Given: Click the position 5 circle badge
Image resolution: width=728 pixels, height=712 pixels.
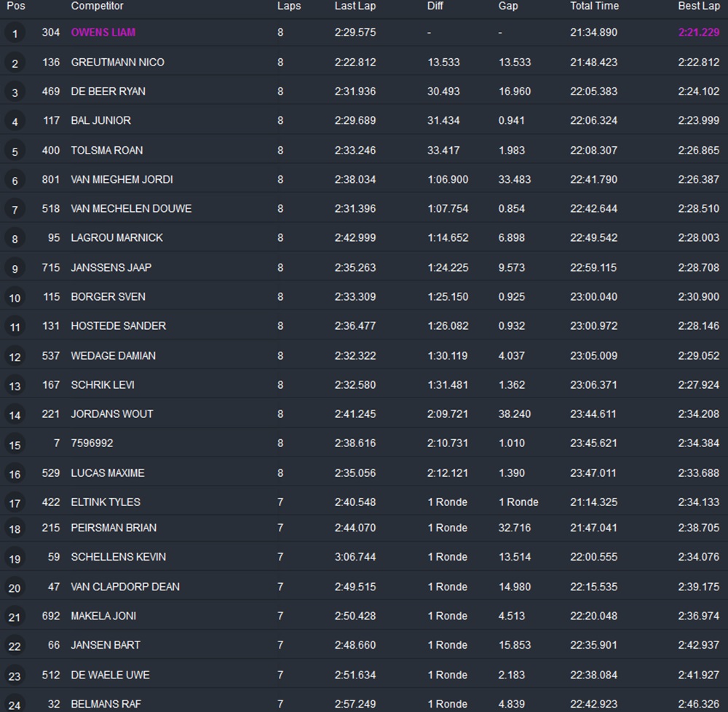Looking at the screenshot, I should point(15,151).
